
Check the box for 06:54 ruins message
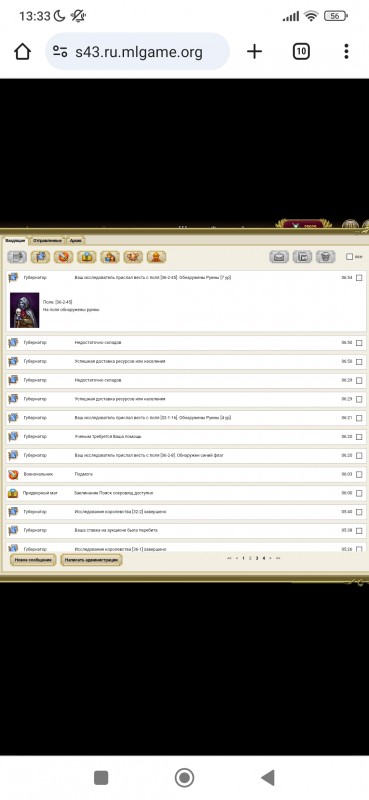(x=359, y=278)
